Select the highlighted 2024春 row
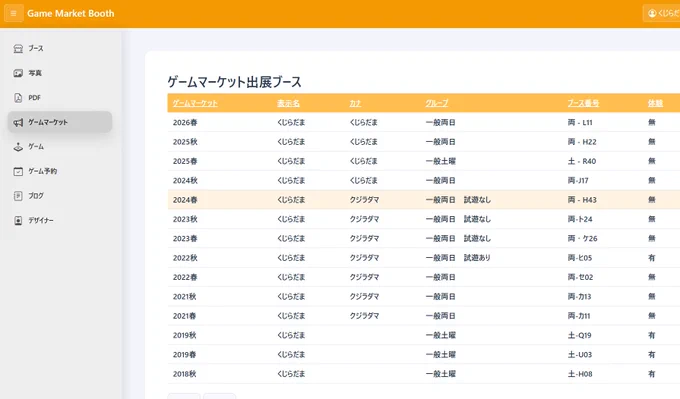Screen dimensions: 680x399 point(424,200)
